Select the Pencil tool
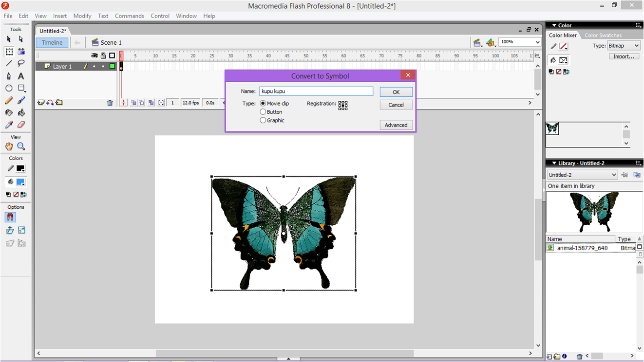This screenshot has width=644, height=362. [9, 100]
